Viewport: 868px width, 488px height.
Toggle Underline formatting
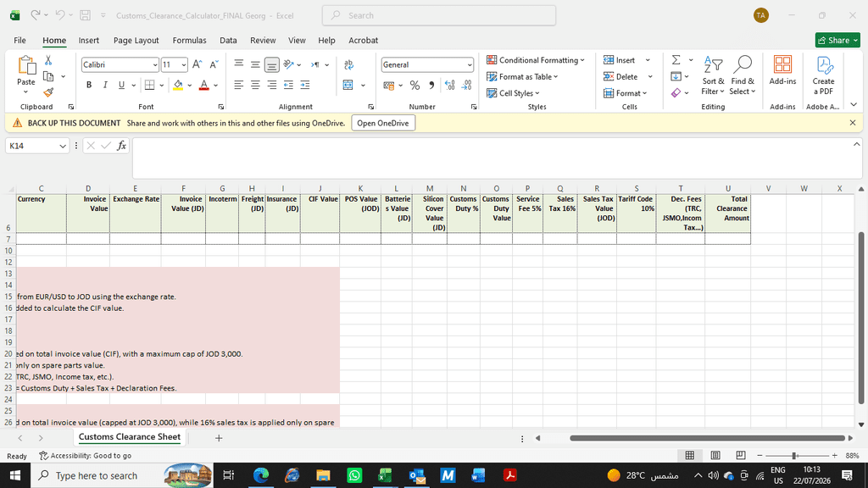121,86
